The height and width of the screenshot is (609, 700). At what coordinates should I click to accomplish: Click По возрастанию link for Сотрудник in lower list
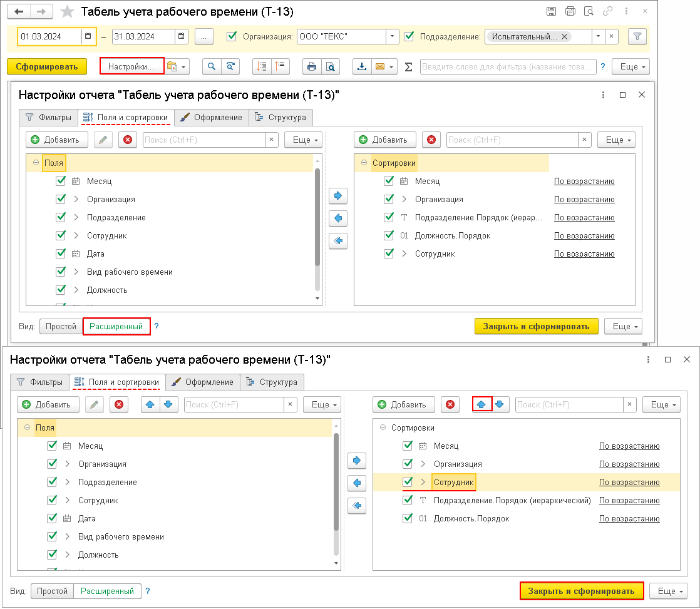pos(629,482)
